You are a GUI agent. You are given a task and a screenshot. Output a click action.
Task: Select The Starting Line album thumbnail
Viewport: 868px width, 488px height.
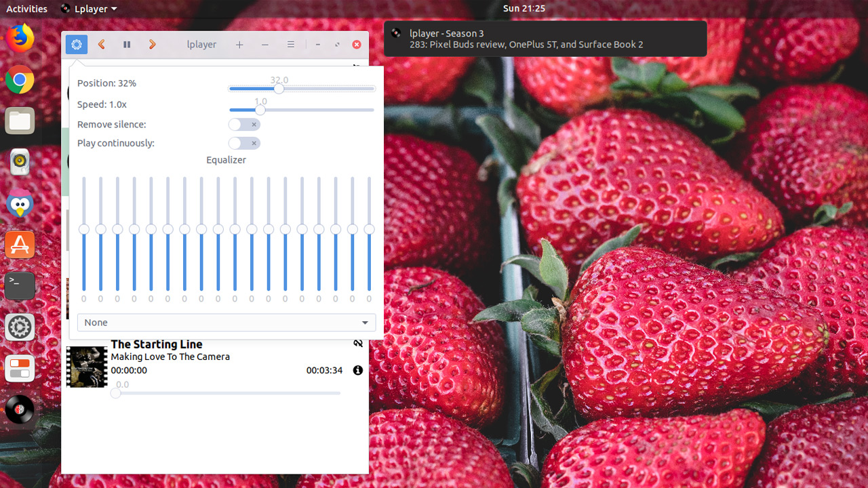pyautogui.click(x=87, y=367)
